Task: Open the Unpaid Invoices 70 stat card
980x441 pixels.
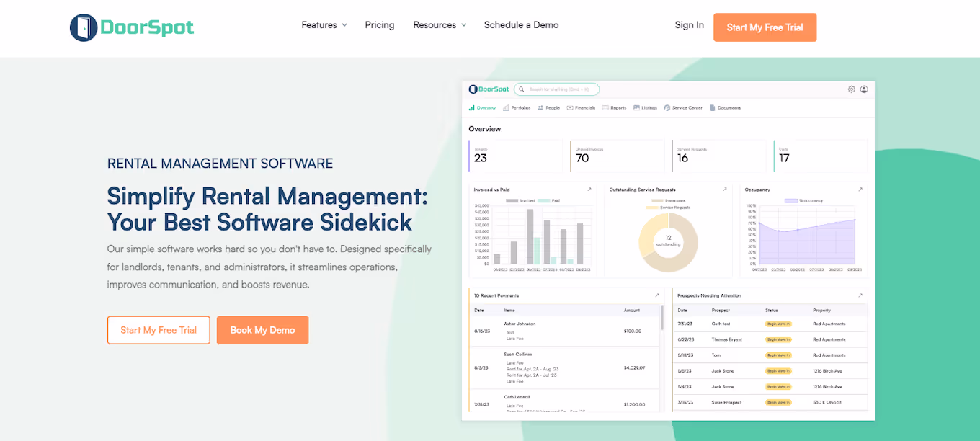Action: 617,156
